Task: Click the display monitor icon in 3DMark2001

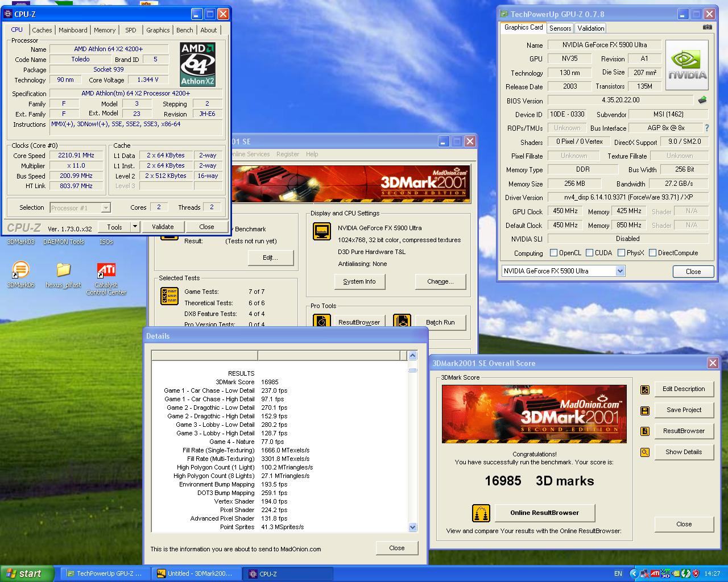Action: (x=322, y=231)
